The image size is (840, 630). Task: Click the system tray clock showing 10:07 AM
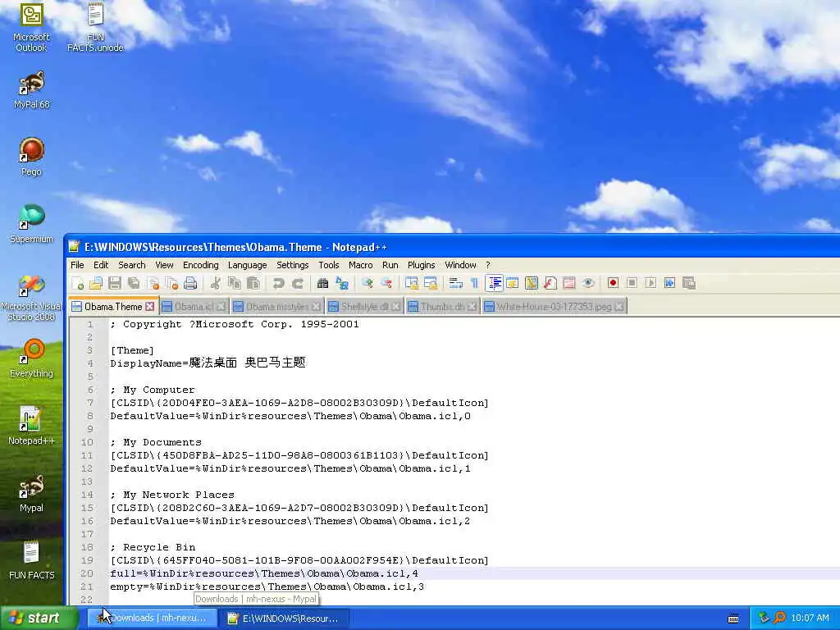[810, 618]
